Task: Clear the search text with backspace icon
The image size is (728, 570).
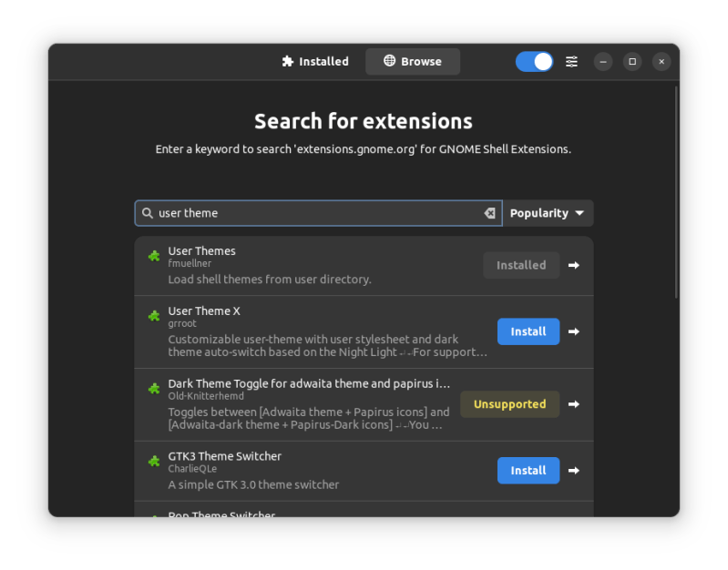Action: coord(490,213)
